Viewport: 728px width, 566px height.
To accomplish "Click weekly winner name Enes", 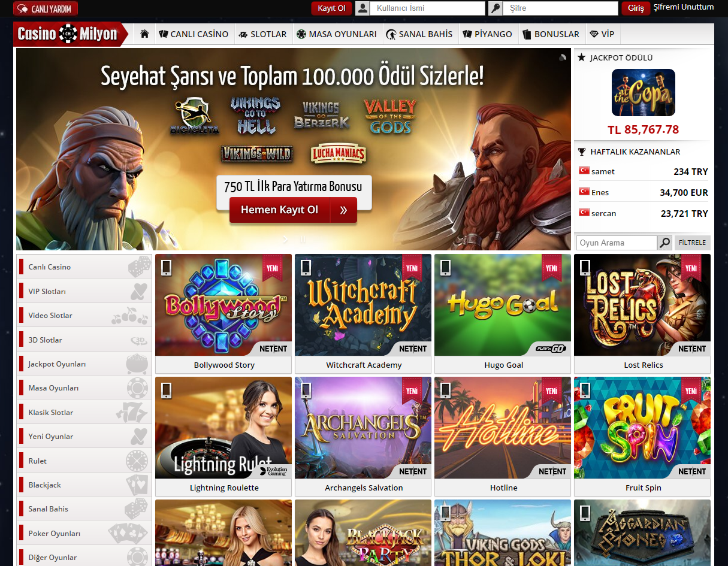I will coord(600,192).
